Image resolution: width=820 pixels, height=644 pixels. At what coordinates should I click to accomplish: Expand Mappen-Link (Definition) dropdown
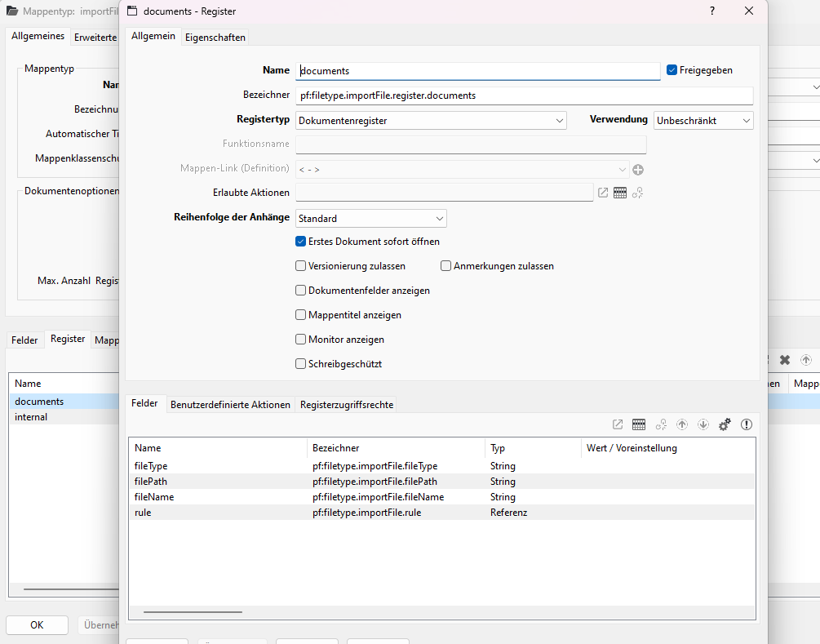click(x=463, y=170)
